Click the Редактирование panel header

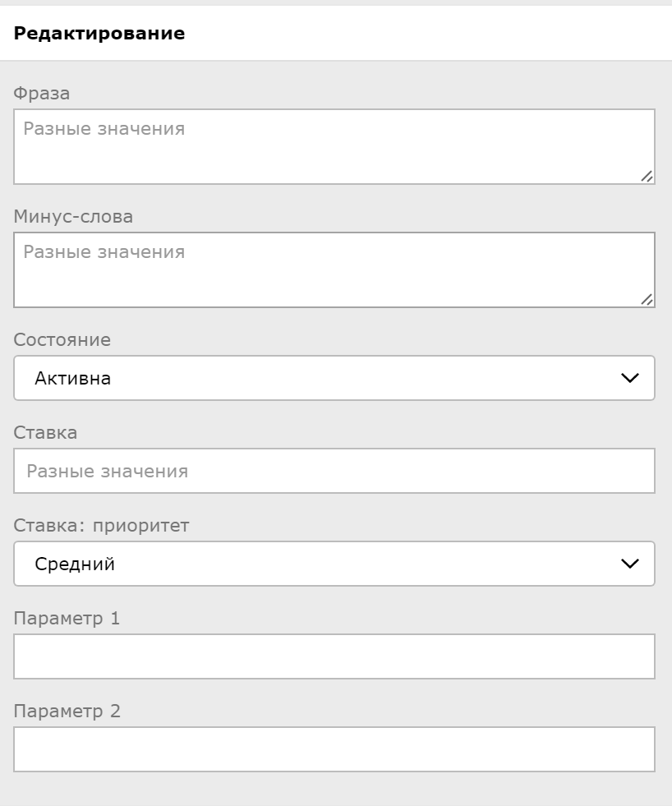(x=99, y=34)
